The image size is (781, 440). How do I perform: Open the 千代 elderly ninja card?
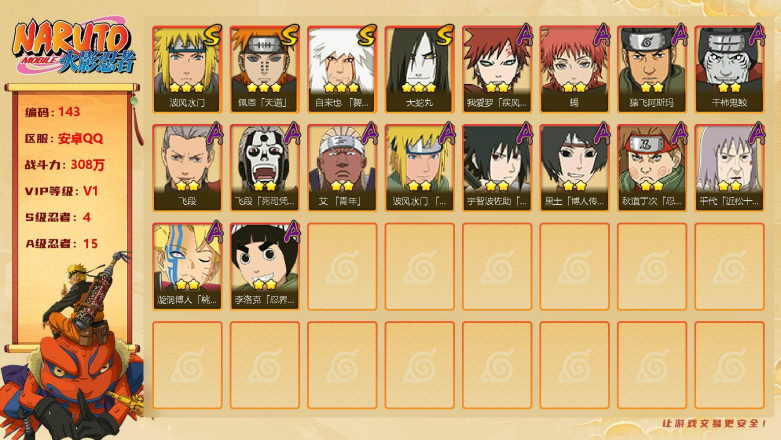pos(730,167)
